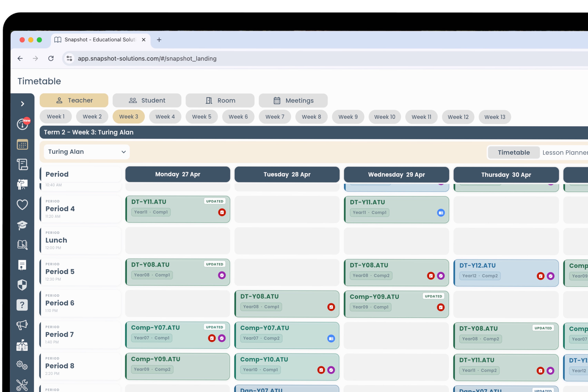Open Monday Period 8 Comp-Y09.ATU lesson
The height and width of the screenshot is (392, 588).
click(178, 367)
